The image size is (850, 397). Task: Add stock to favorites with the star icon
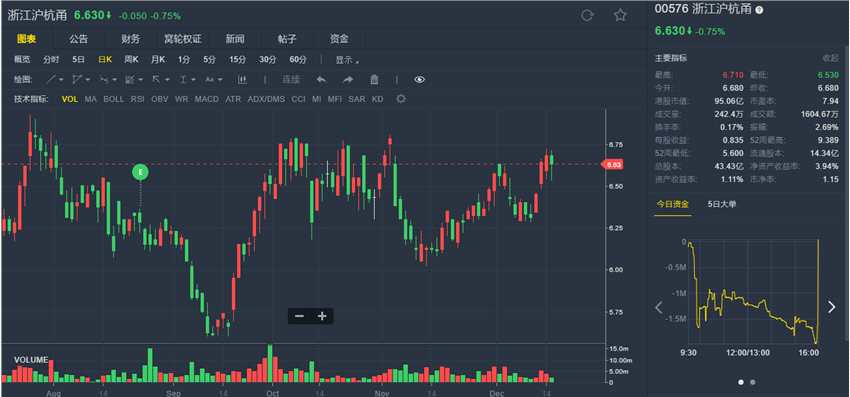coord(620,15)
